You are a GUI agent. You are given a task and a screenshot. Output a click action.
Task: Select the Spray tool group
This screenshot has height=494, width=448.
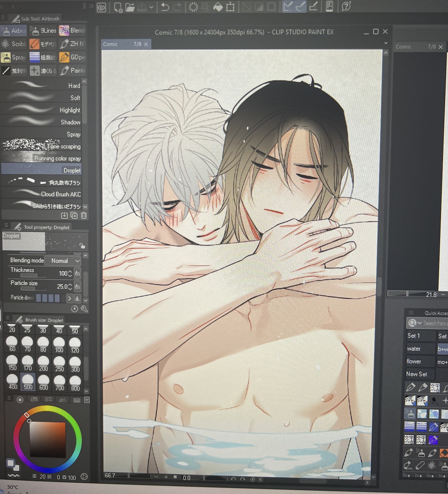[14, 57]
